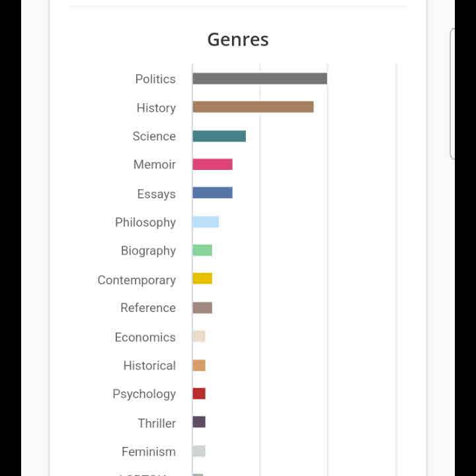Viewport: 476px width, 476px height.
Task: Select the Science genre label
Action: pos(154,136)
